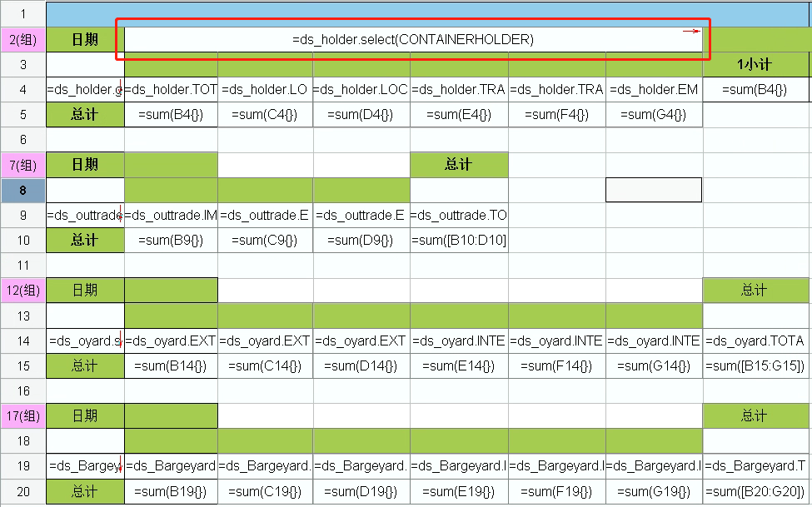Select the =sum(E4{}) cell
This screenshot has height=507, width=812.
(459, 114)
